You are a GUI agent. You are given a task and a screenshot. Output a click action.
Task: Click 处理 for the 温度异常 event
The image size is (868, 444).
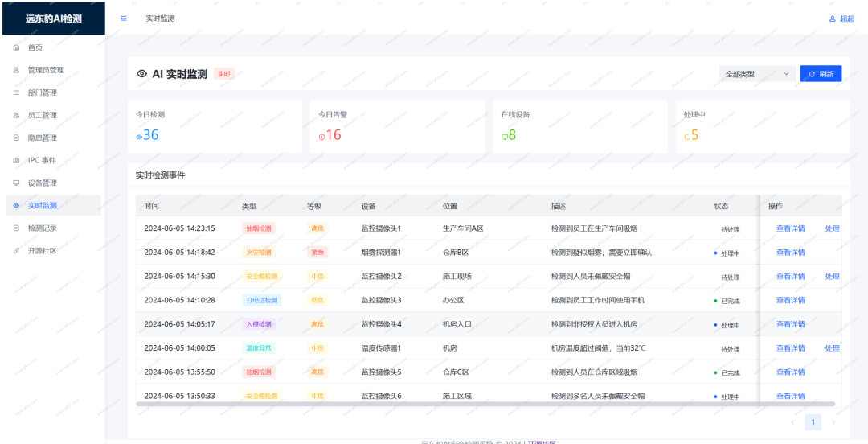coord(833,348)
